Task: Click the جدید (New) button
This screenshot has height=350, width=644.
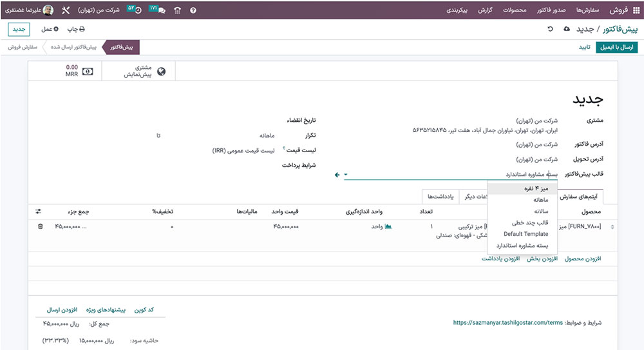Action: 19,29
